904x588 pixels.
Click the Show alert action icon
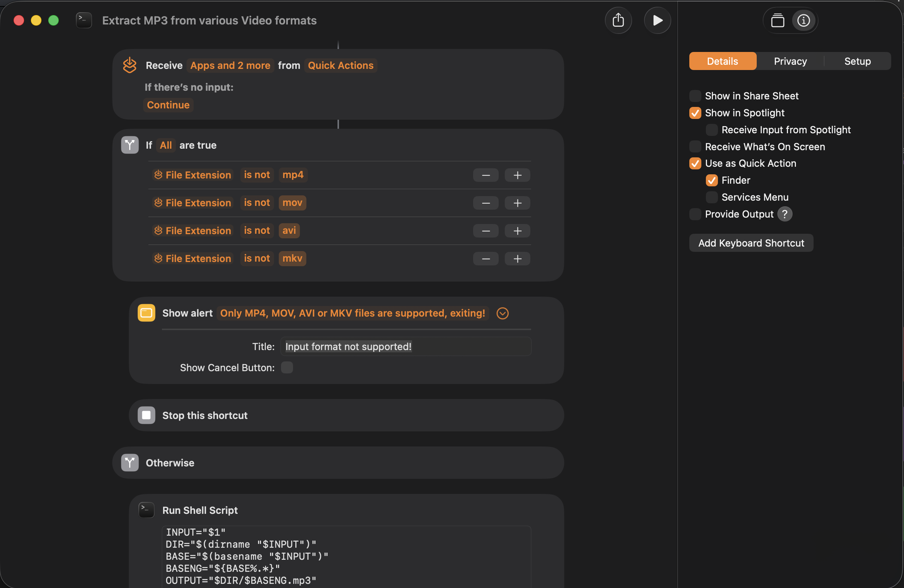(146, 313)
